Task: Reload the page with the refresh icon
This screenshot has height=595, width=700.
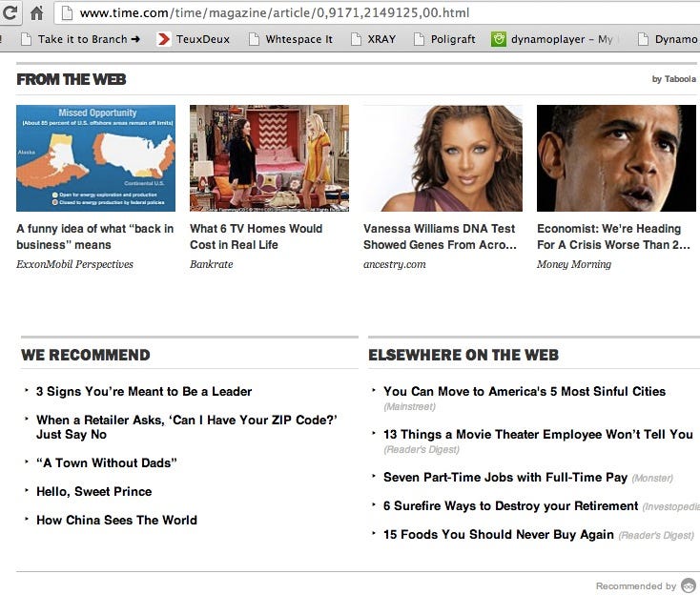Action: tap(10, 12)
